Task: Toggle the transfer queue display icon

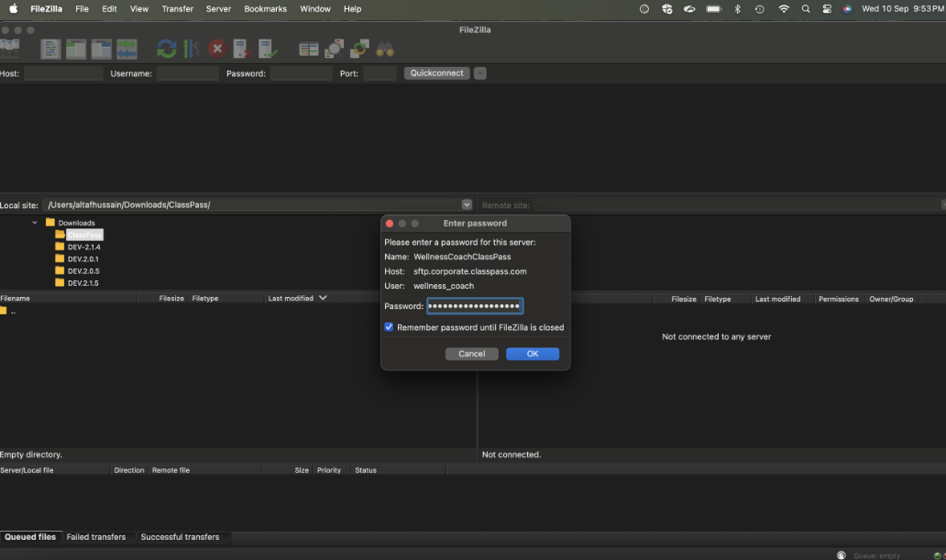Action: (x=126, y=49)
